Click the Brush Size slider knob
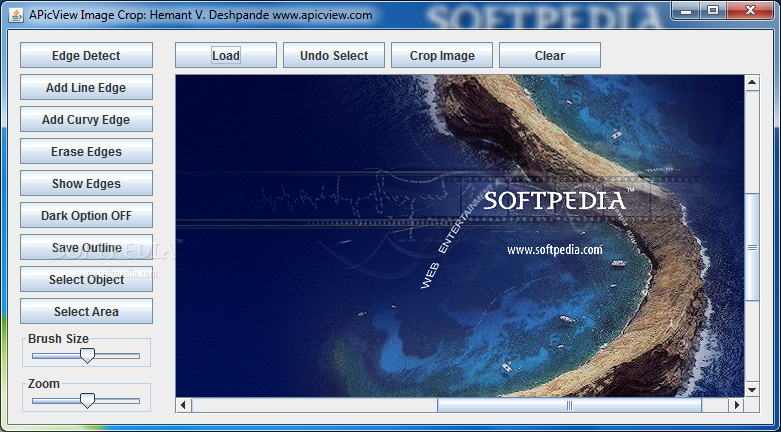The height and width of the screenshot is (432, 781). [x=87, y=355]
